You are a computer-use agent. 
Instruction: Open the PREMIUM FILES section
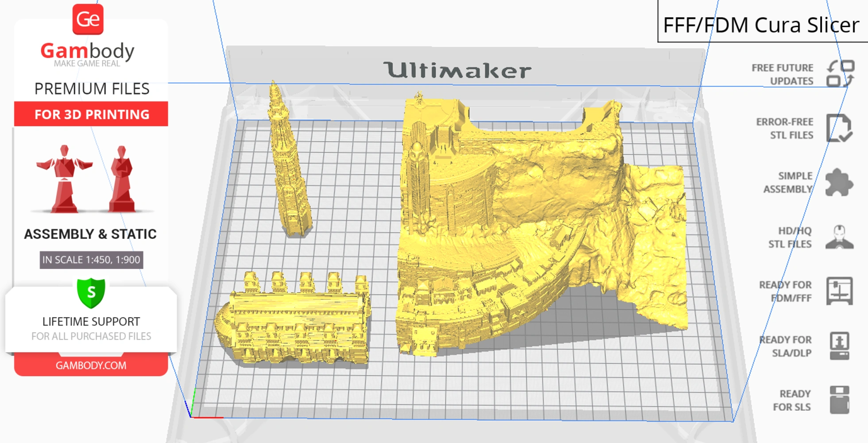(92, 89)
